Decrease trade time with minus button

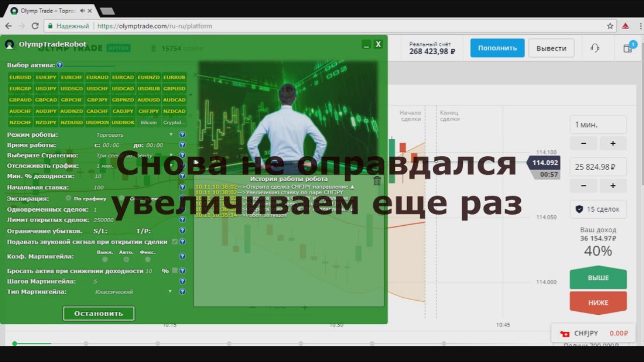584,143
